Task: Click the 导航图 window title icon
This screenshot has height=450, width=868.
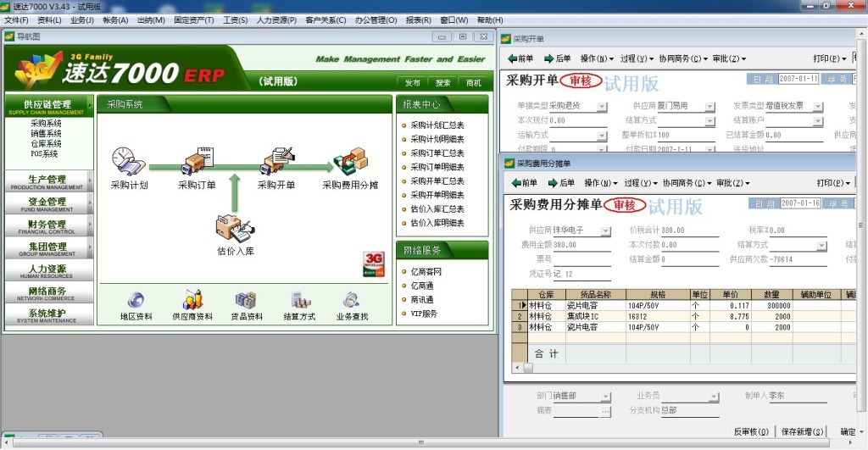Action: [x=9, y=36]
